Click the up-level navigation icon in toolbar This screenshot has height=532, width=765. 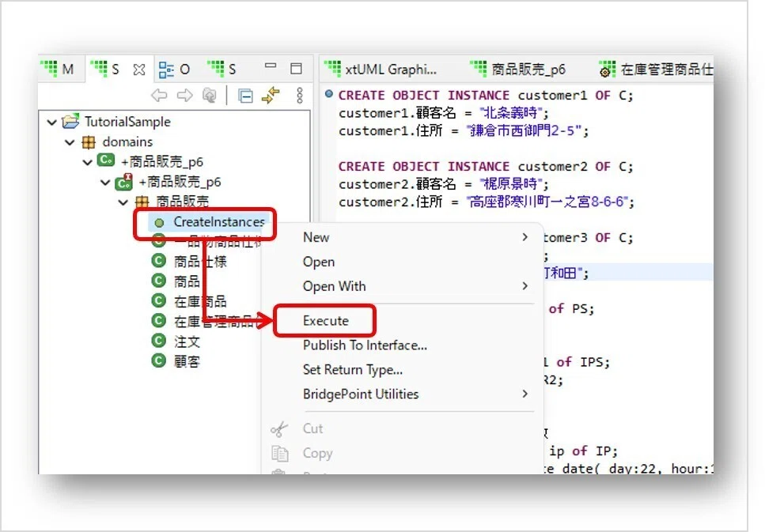(210, 96)
